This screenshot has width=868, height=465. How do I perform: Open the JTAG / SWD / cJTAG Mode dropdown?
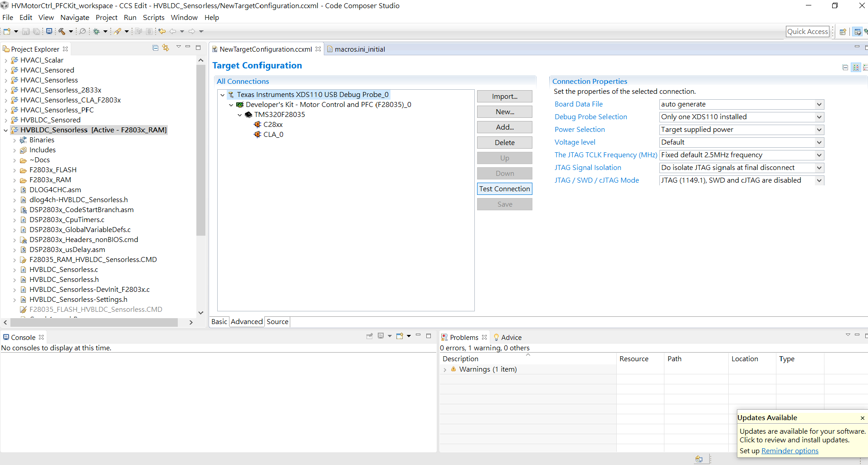click(819, 180)
